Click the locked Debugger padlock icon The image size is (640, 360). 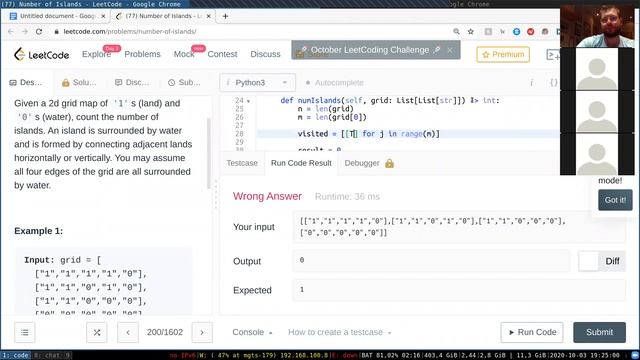coord(389,163)
